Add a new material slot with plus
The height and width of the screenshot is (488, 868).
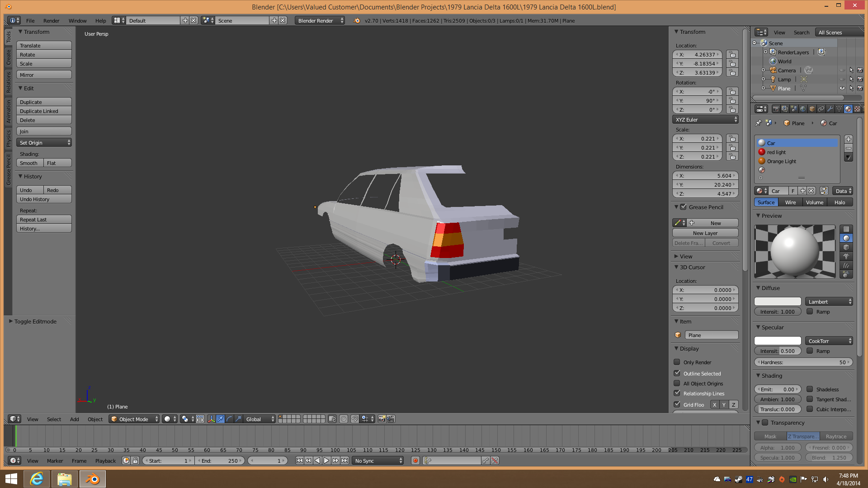pyautogui.click(x=849, y=139)
